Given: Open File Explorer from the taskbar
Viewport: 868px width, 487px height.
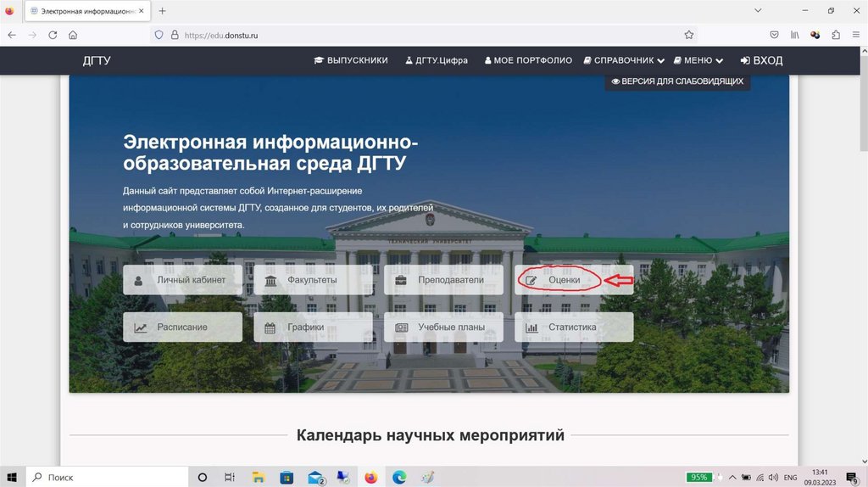Looking at the screenshot, I should (x=258, y=477).
